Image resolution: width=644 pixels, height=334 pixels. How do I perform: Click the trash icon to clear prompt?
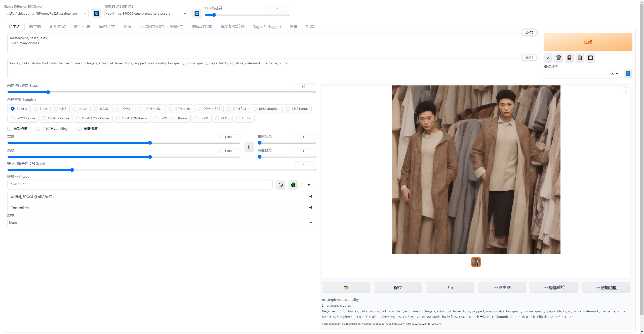click(x=558, y=58)
